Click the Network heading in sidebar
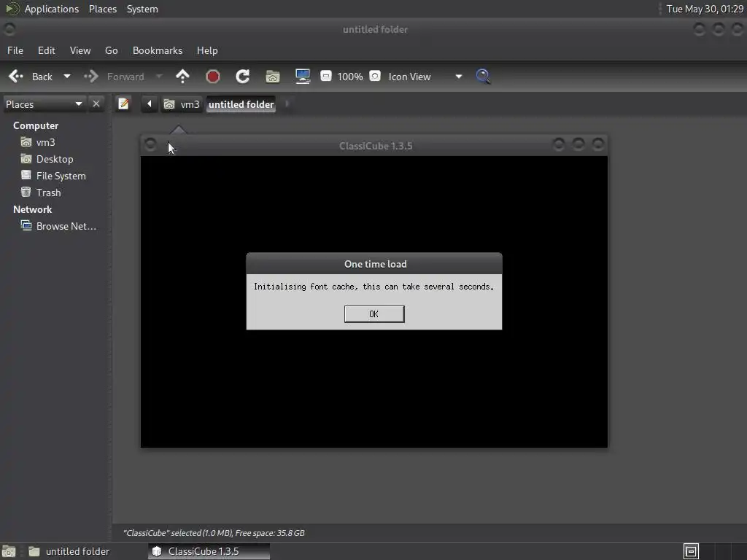747x560 pixels. coord(32,209)
